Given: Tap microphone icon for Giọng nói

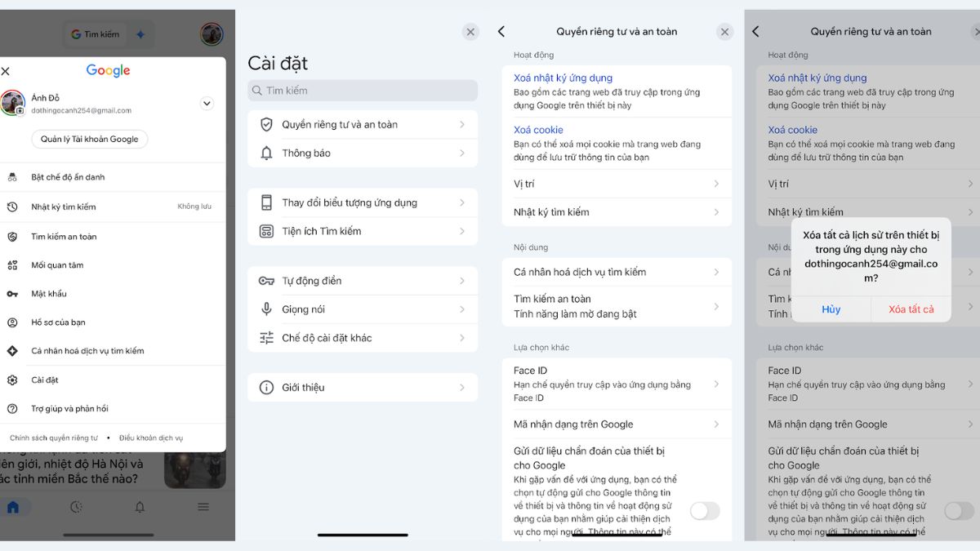Looking at the screenshot, I should click(x=266, y=309).
